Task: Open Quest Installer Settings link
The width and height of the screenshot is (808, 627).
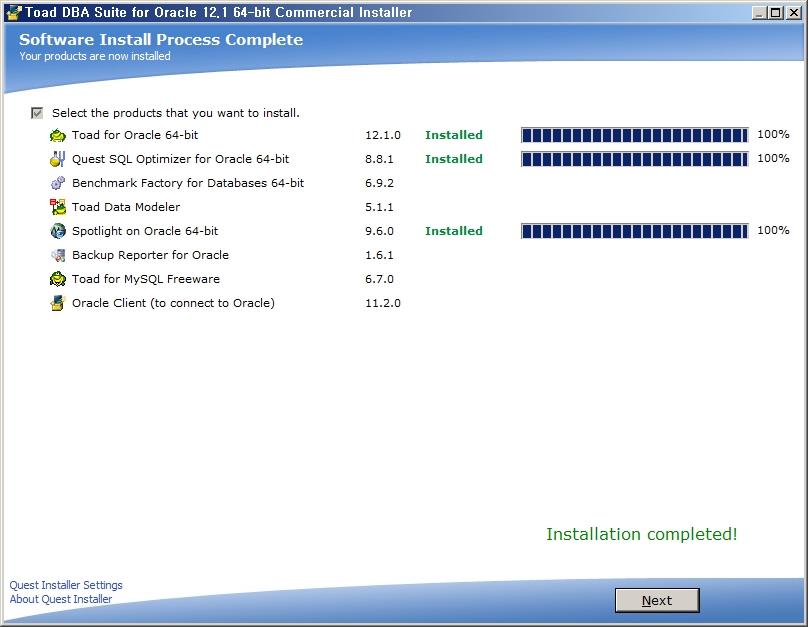Action: click(x=66, y=585)
